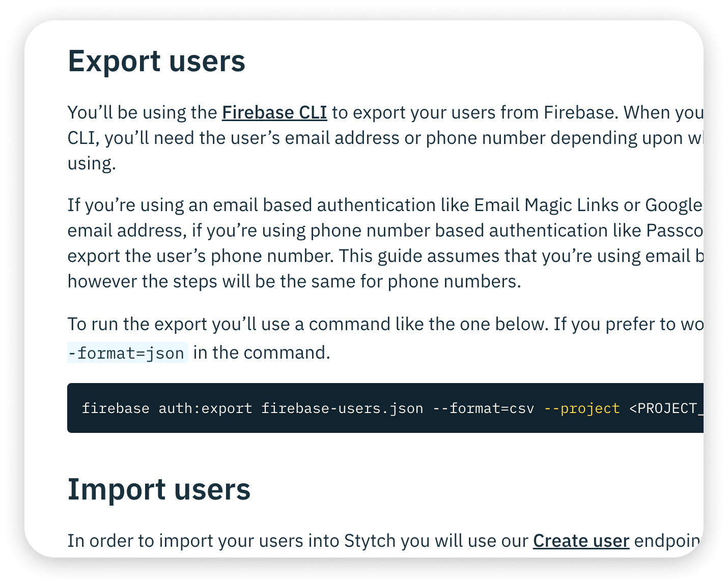Click text "You'll be using the" before link

(142, 112)
